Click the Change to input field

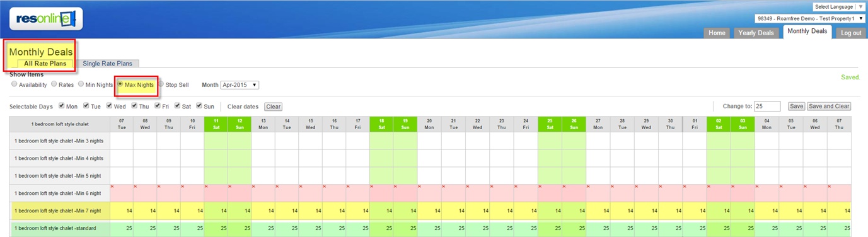point(767,107)
